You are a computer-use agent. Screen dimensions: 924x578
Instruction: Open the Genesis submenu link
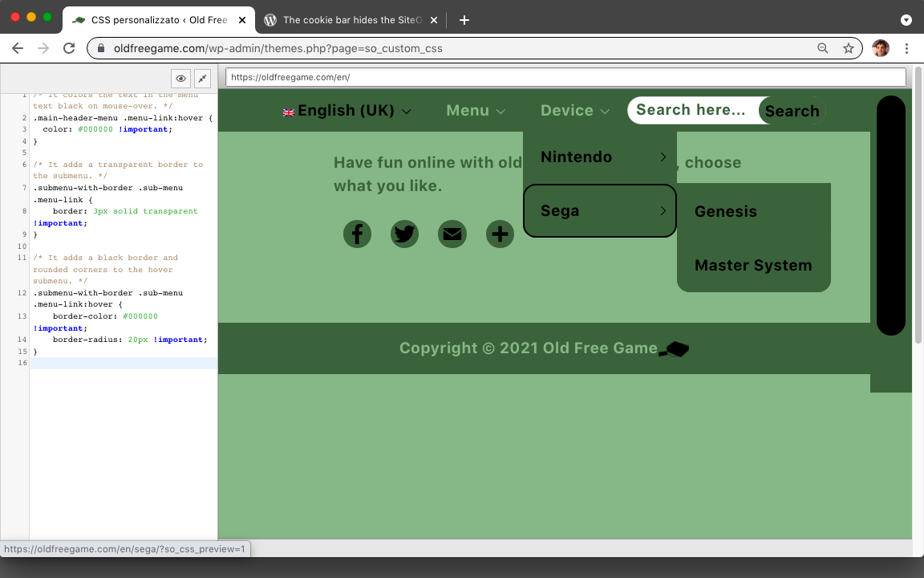pyautogui.click(x=725, y=211)
